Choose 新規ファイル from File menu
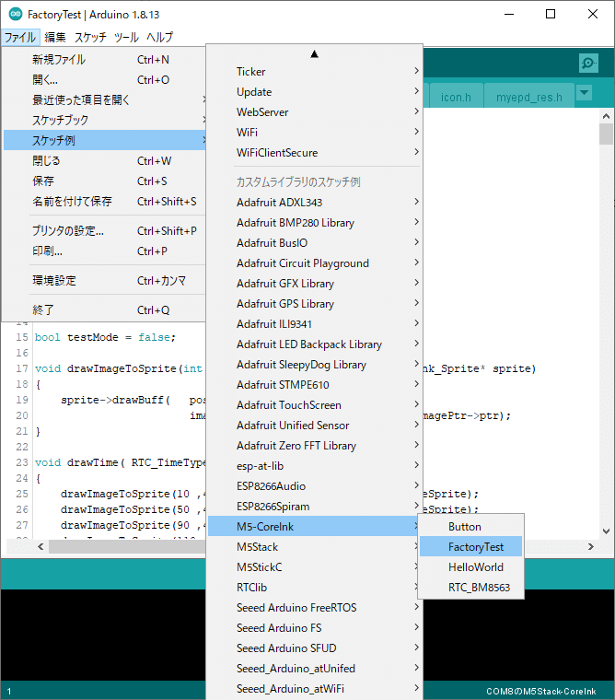The height and width of the screenshot is (700, 615). [x=104, y=59]
